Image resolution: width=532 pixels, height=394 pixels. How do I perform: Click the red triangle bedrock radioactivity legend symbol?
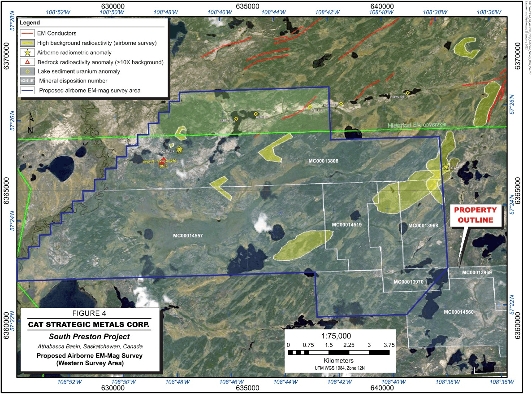(x=27, y=62)
